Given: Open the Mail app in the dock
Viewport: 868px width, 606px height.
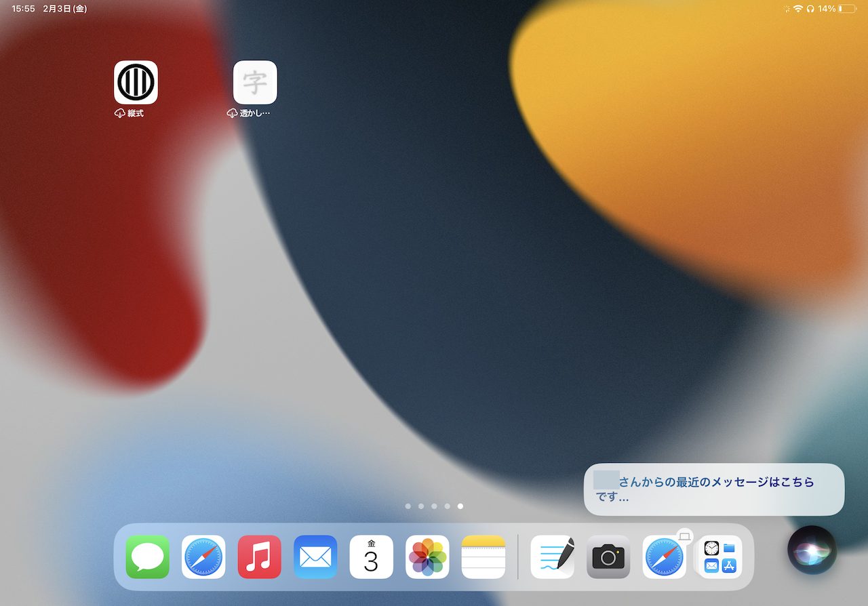Looking at the screenshot, I should [x=315, y=557].
